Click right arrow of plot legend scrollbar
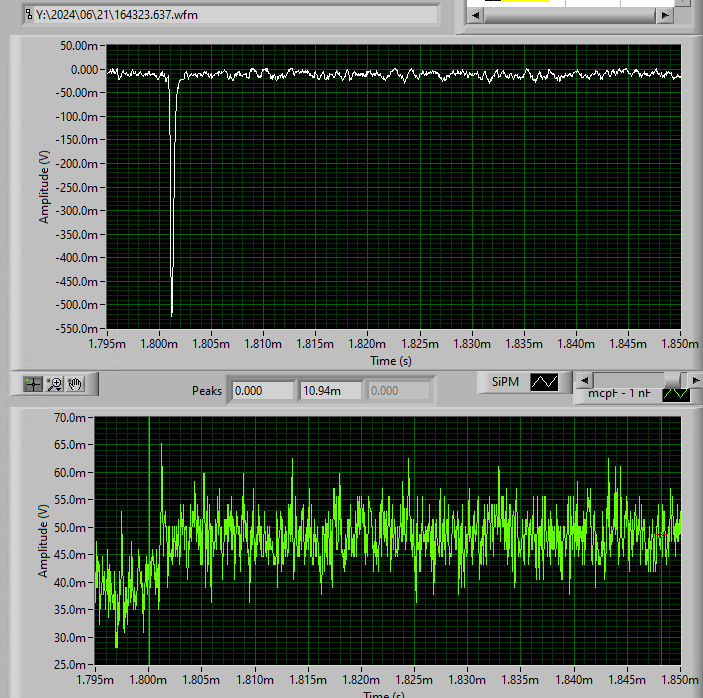Screen dimensions: 703x698 point(695,380)
